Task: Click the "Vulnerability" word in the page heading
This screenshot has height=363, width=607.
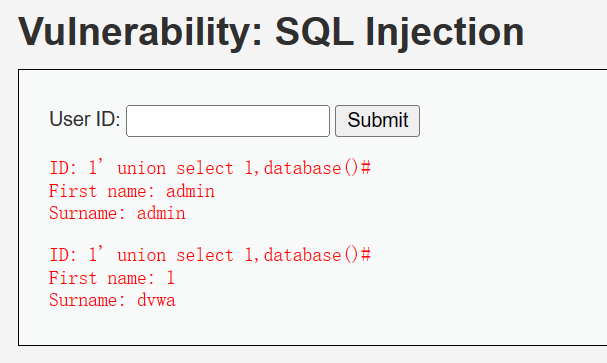Action: (x=141, y=33)
